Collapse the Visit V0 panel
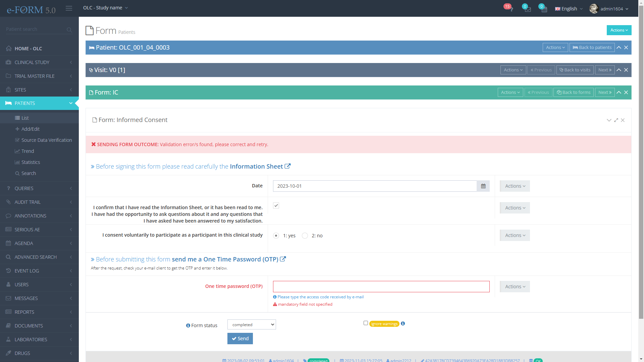This screenshot has width=644, height=362. 619,70
